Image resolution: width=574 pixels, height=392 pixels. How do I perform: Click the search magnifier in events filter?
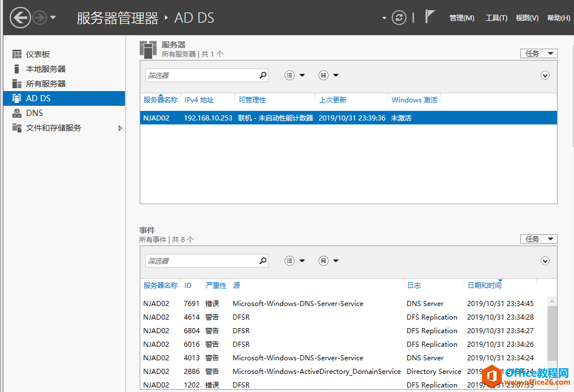pyautogui.click(x=262, y=261)
